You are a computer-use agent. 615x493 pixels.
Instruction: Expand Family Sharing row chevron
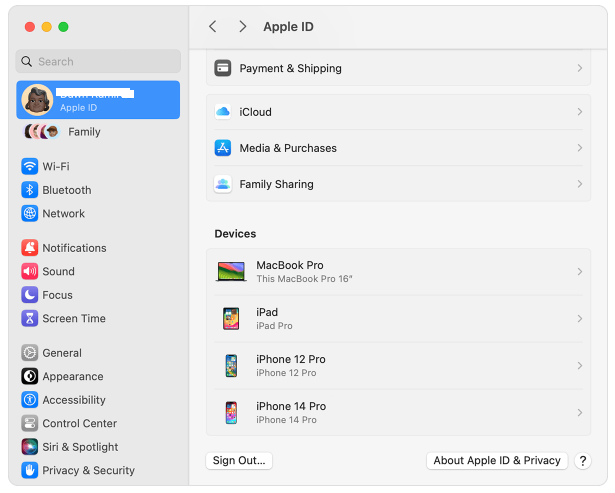(580, 184)
